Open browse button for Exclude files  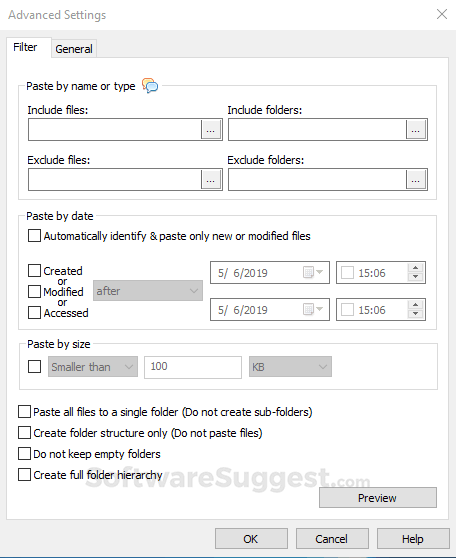211,179
